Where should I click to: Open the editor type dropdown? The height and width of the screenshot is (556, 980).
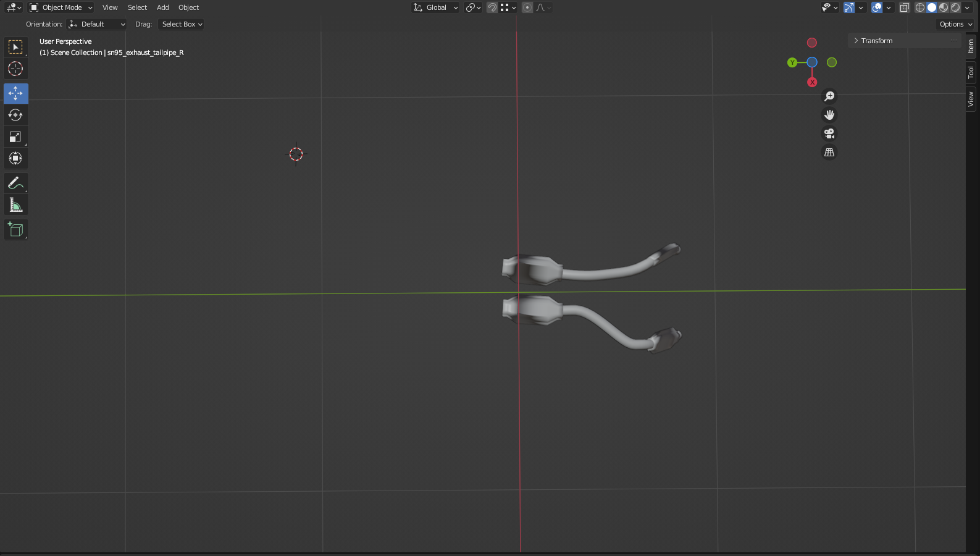14,7
